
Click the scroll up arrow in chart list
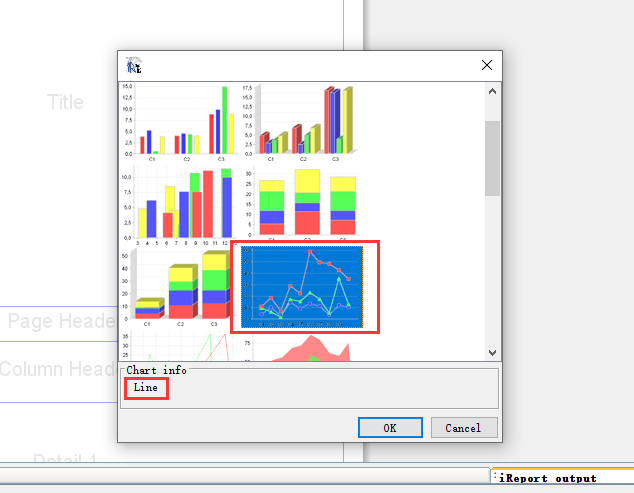click(x=492, y=91)
